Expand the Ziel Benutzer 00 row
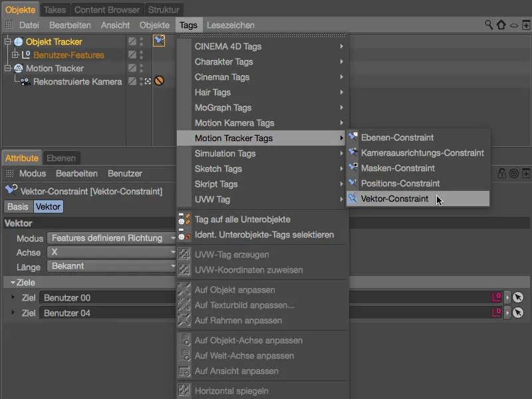The height and width of the screenshot is (399, 532). pos(13,297)
